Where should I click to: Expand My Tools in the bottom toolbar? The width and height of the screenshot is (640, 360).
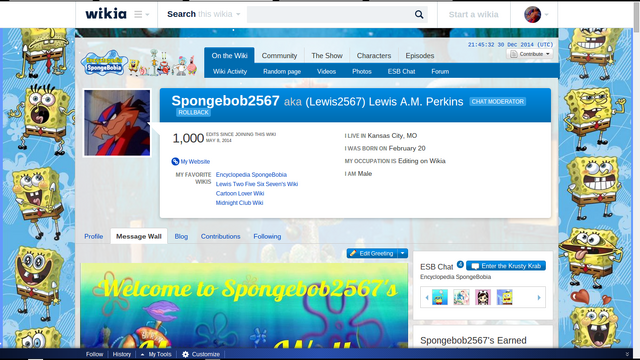156,354
